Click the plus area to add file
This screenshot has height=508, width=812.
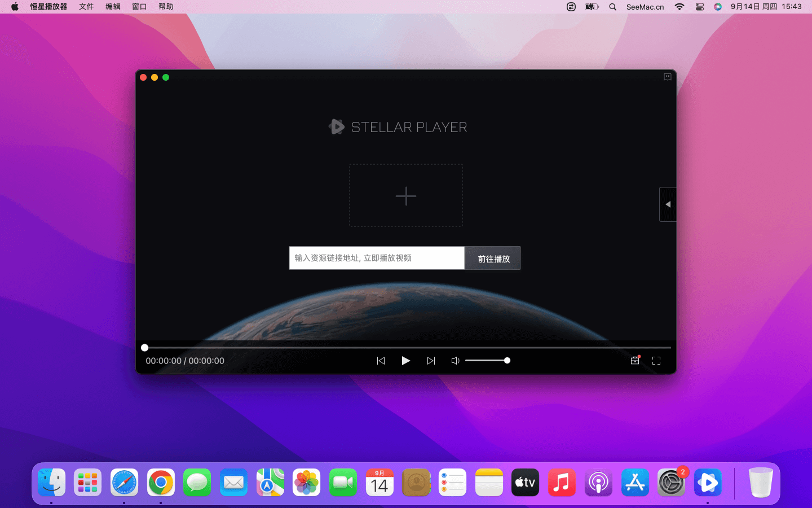pyautogui.click(x=406, y=196)
